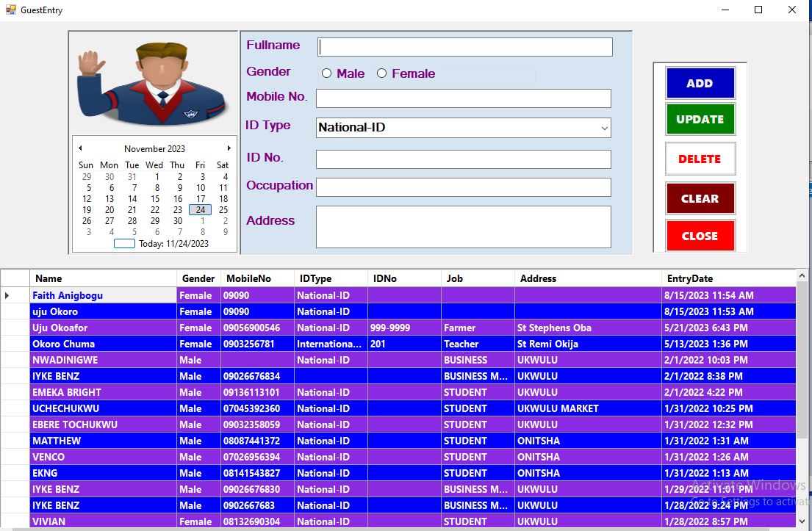This screenshot has height=531, width=812.
Task: Sort grid by EntryDate column header
Action: [727, 278]
